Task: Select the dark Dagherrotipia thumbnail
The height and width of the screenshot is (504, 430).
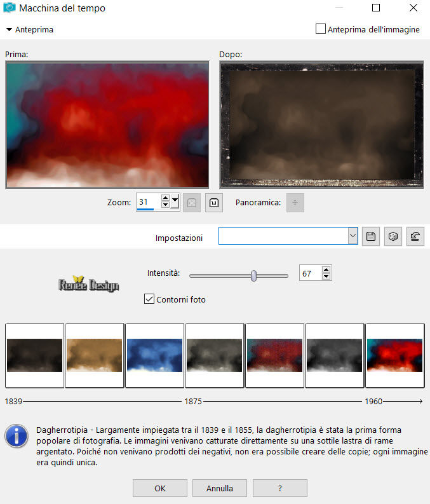Action: [x=35, y=355]
